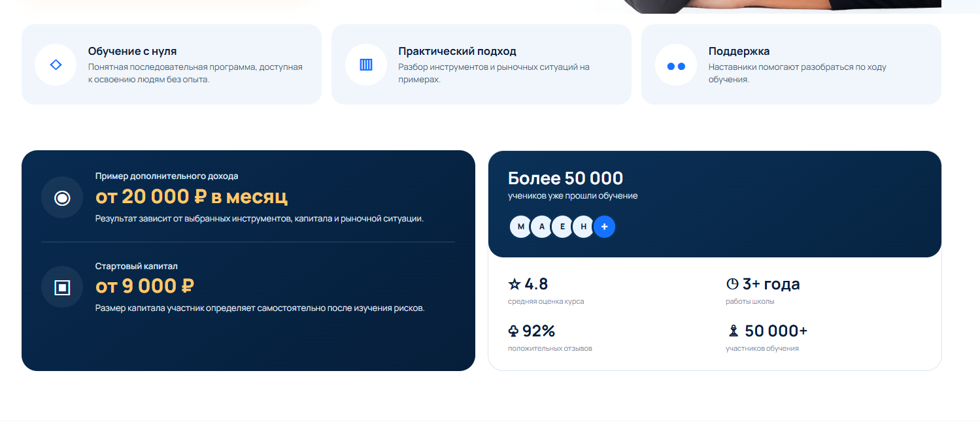Click the value 50 000+

776,331
